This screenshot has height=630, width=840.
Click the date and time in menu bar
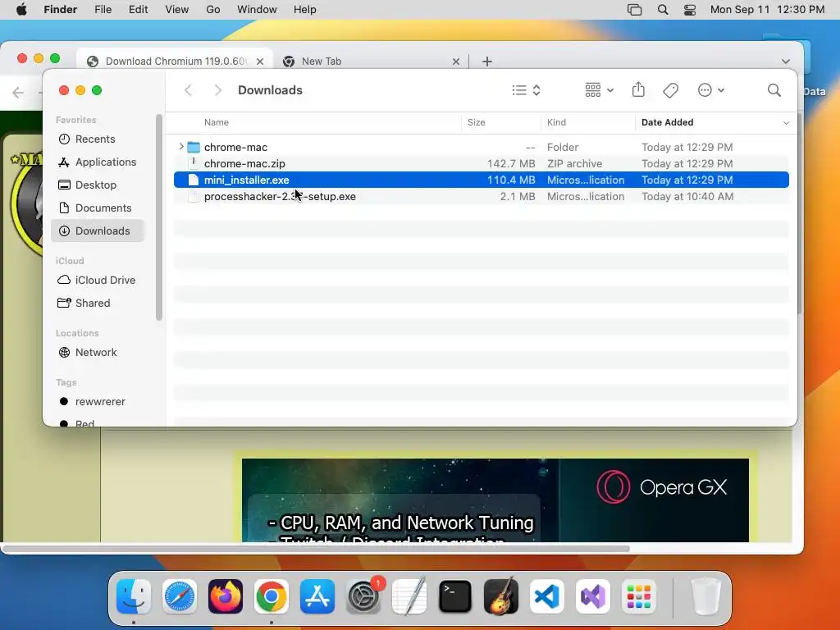pos(767,10)
